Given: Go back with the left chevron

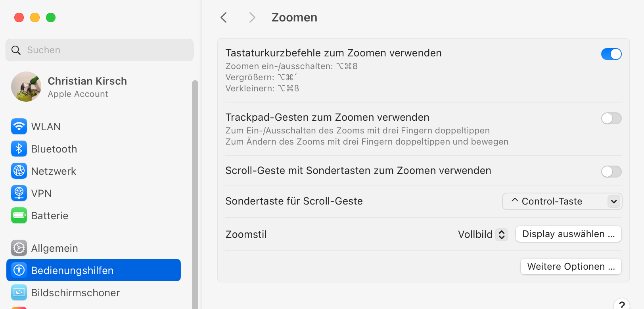Looking at the screenshot, I should pos(224,17).
